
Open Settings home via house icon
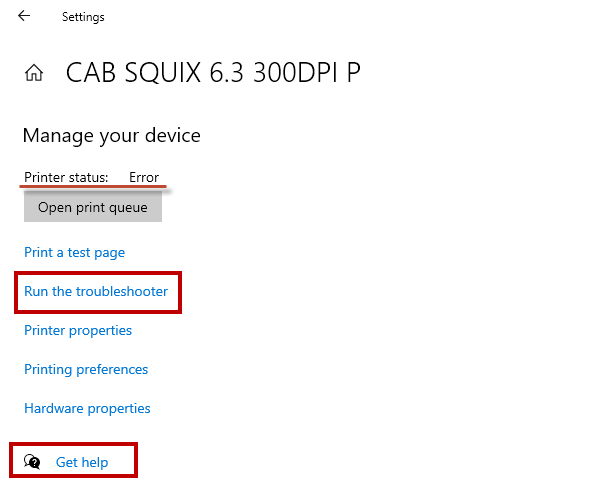tap(35, 73)
